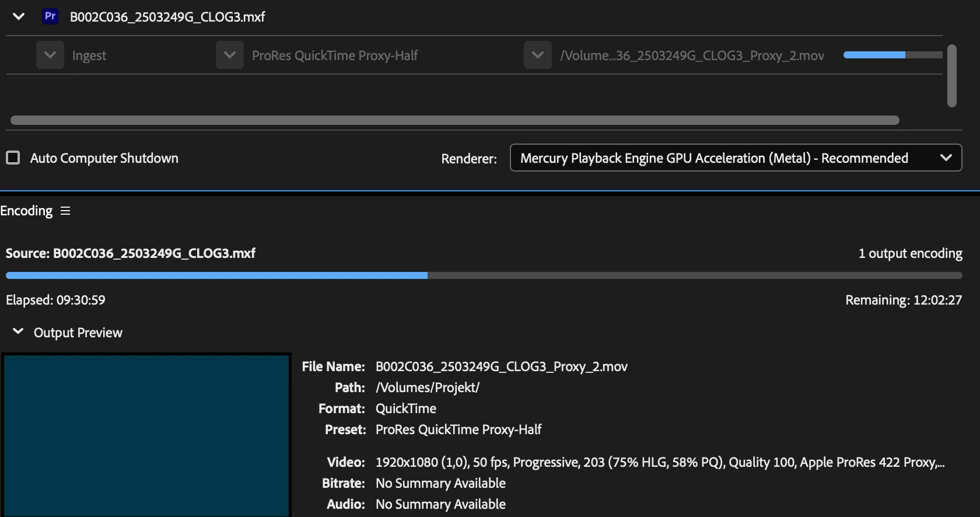Screen dimensions: 980x517
Task: Click the B002C036_2503249G_CLOG3.mxf queue title
Action: 167,17
